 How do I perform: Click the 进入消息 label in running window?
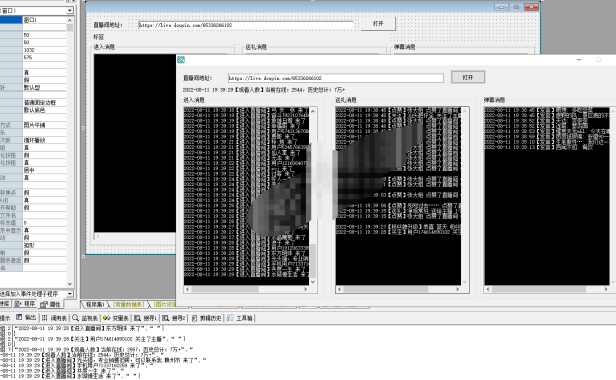tap(194, 100)
